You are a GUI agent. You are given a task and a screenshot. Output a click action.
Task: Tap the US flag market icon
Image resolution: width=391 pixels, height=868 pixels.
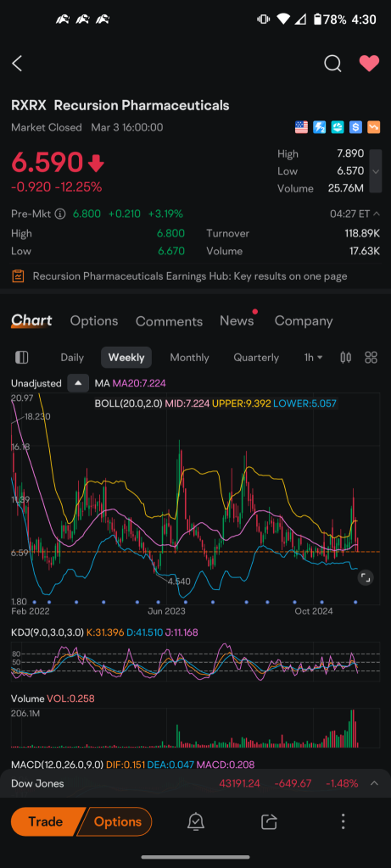301,127
